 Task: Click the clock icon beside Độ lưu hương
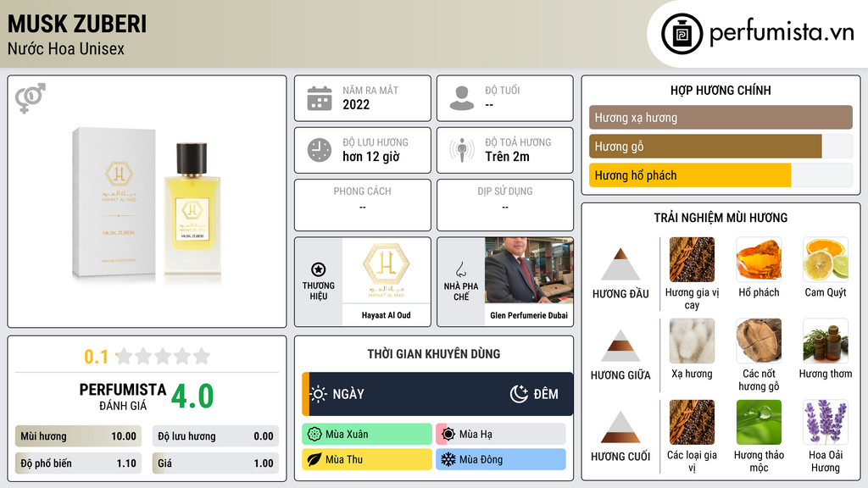click(320, 150)
